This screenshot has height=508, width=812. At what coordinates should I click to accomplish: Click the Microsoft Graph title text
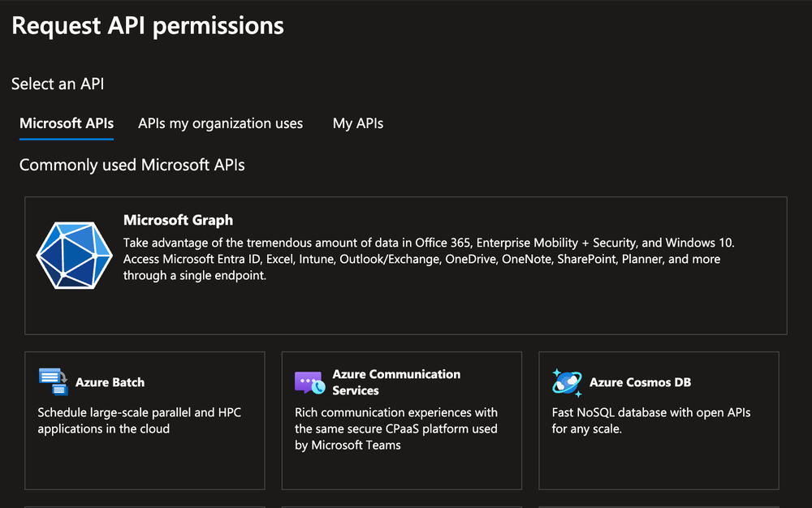pos(178,220)
